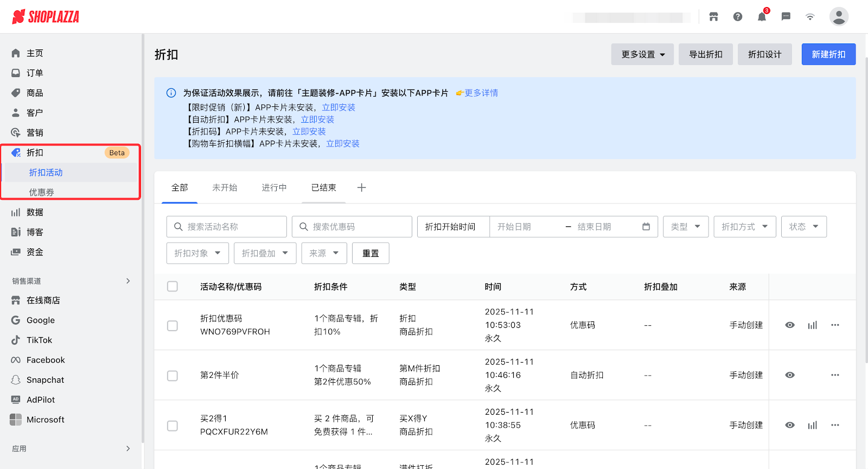The height and width of the screenshot is (469, 868).
Task: Open 优惠券 in the sidebar
Action: point(42,192)
